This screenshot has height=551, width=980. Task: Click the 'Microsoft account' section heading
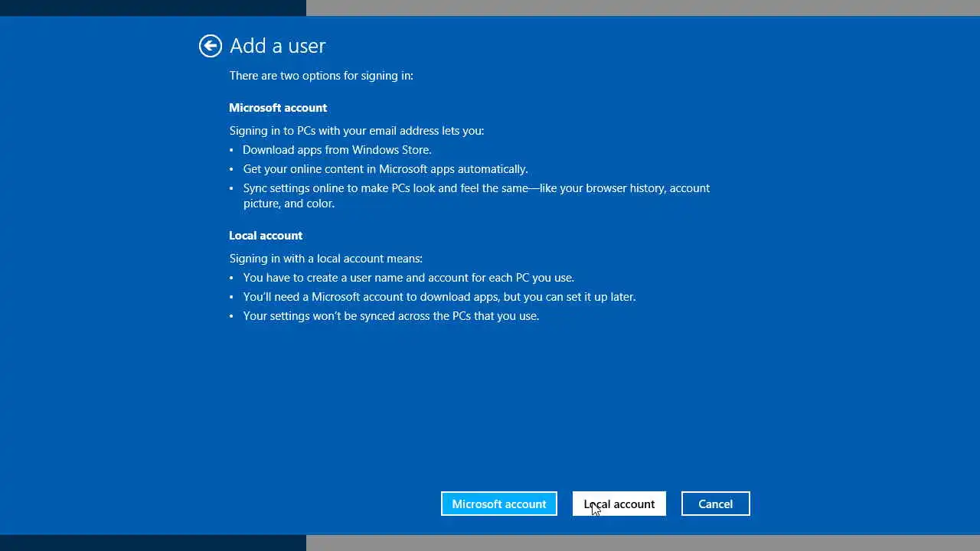click(x=278, y=108)
